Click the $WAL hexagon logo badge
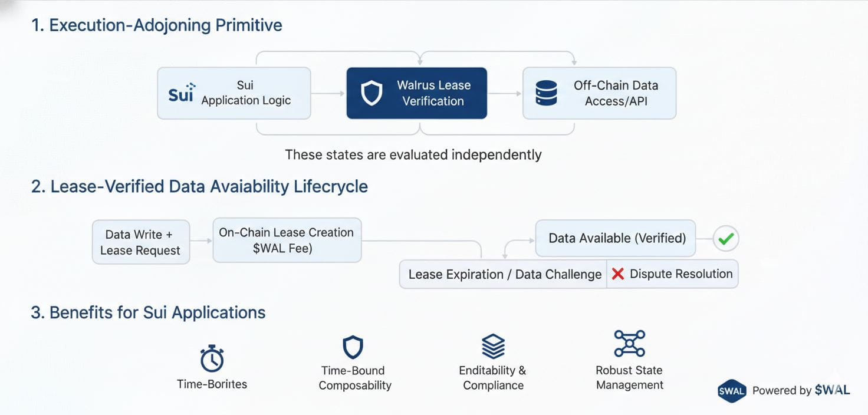The image size is (868, 415). (x=732, y=391)
